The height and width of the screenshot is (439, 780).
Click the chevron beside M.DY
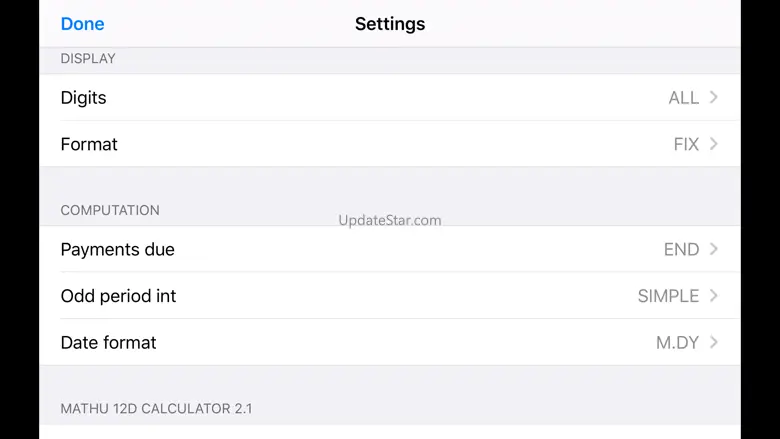[x=714, y=342]
